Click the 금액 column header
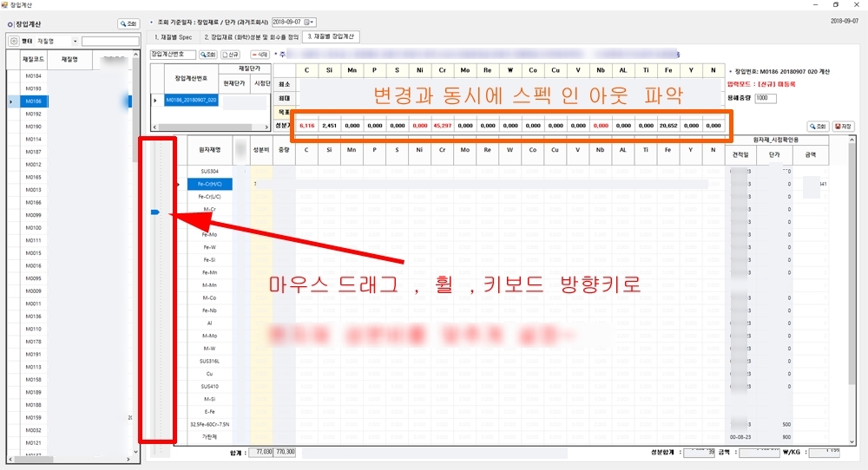 (811, 155)
